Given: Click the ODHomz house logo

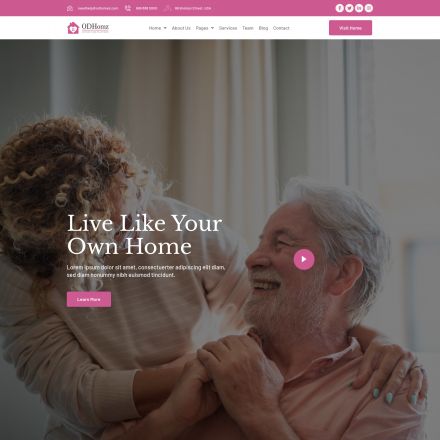Looking at the screenshot, I should [x=88, y=28].
